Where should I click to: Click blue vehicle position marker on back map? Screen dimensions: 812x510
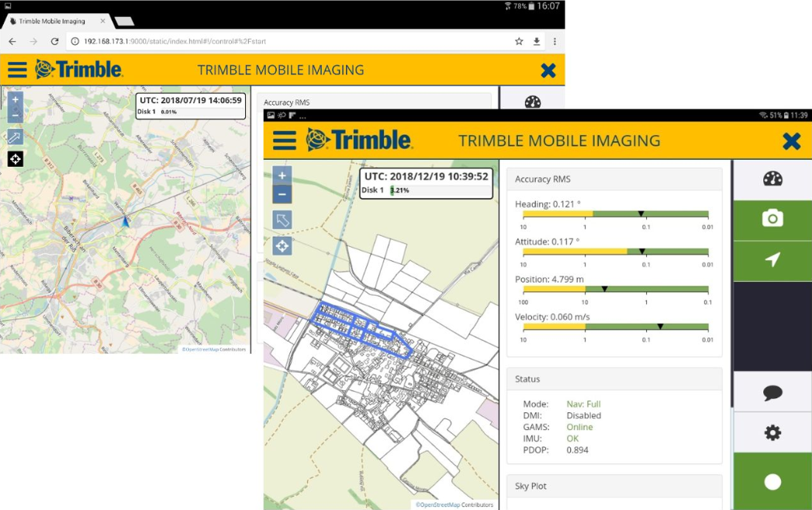(125, 221)
